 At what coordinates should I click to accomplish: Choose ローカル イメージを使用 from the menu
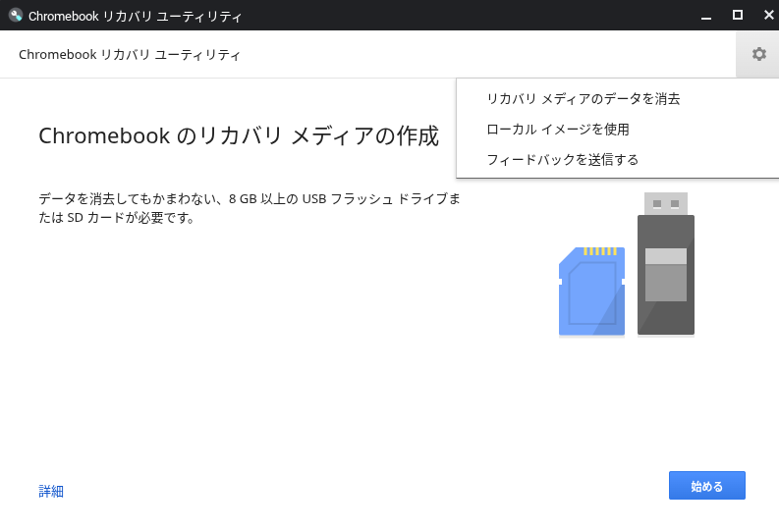[557, 130]
